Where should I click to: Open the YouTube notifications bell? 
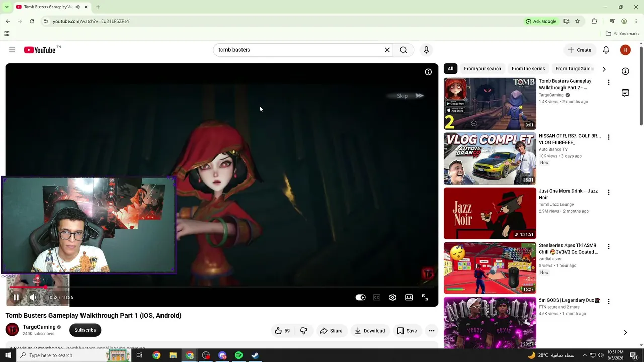pyautogui.click(x=606, y=50)
